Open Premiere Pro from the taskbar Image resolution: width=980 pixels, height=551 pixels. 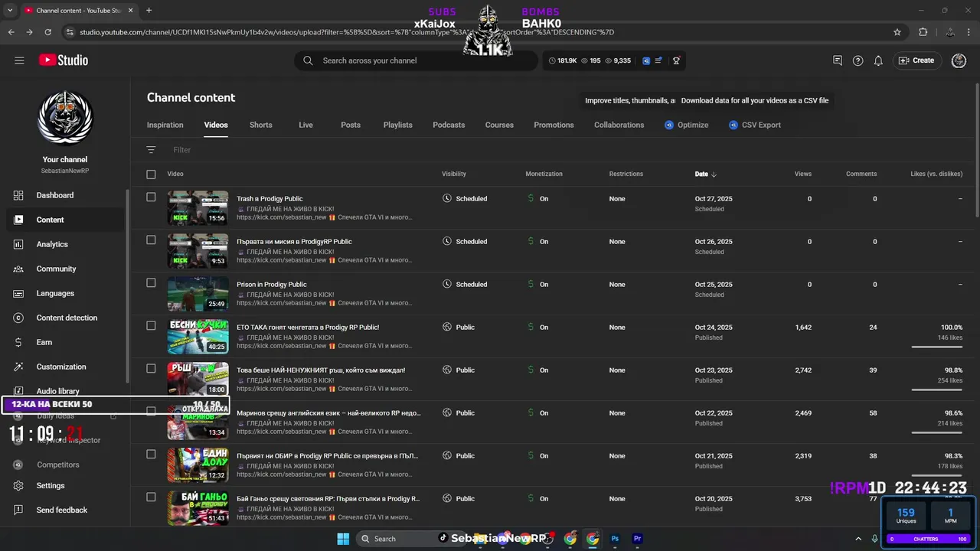tap(637, 539)
